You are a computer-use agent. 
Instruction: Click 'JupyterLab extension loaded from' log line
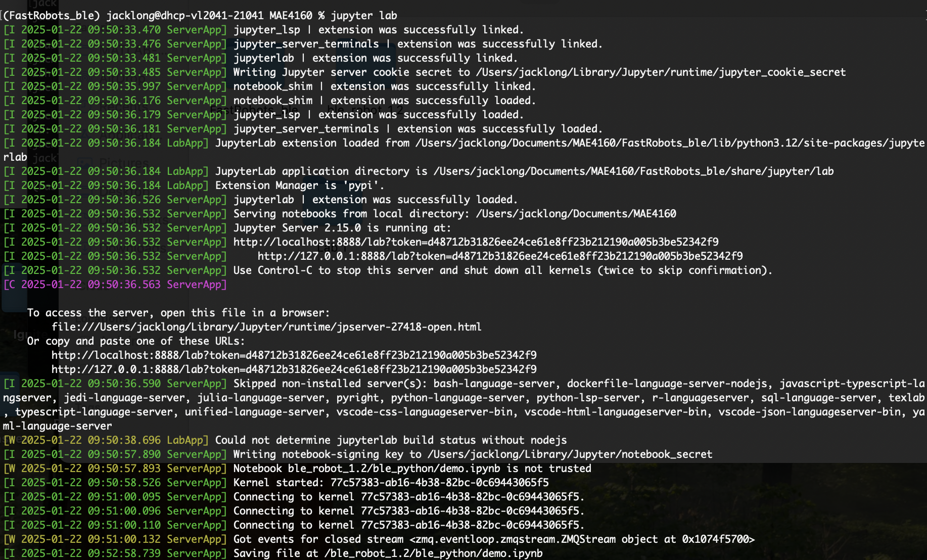click(464, 150)
